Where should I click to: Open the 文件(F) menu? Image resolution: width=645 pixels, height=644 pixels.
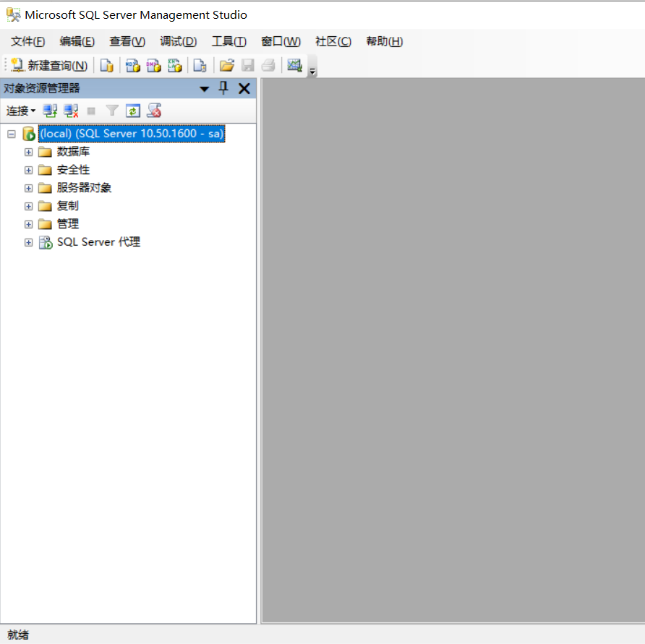tap(28, 41)
